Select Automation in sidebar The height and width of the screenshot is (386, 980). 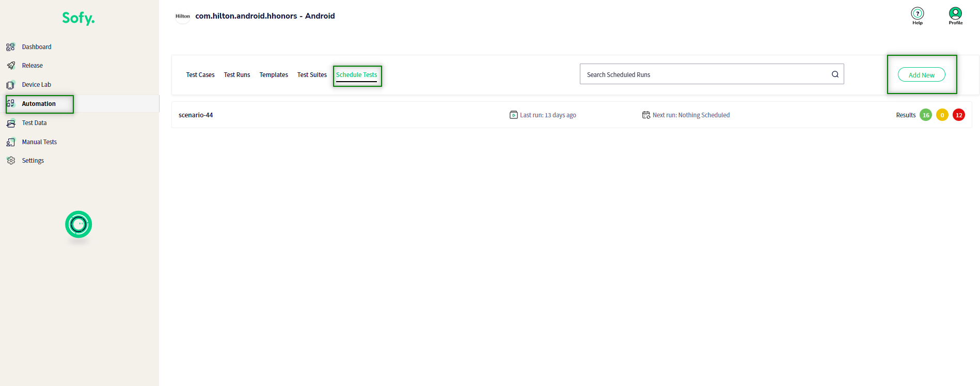(x=39, y=104)
